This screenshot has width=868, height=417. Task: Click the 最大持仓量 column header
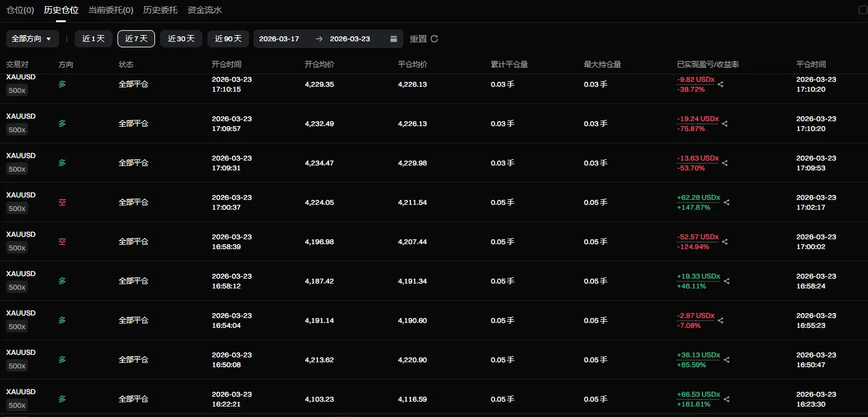point(602,65)
